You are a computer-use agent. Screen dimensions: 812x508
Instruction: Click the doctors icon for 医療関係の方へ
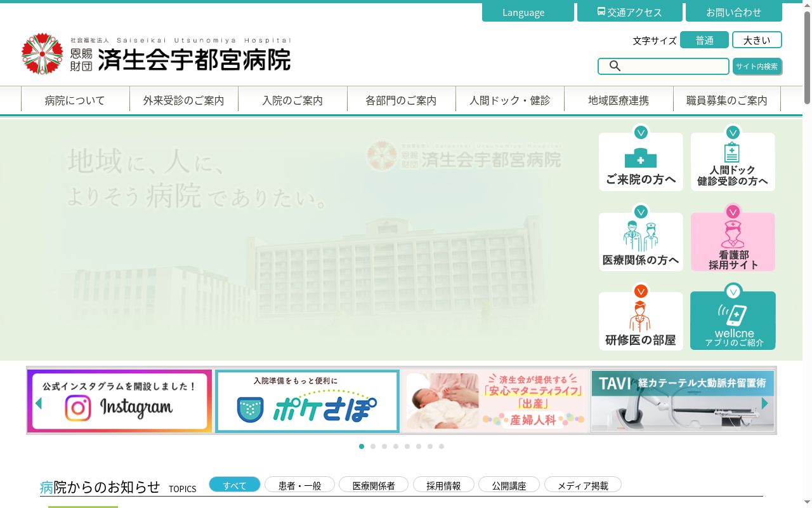click(x=641, y=236)
